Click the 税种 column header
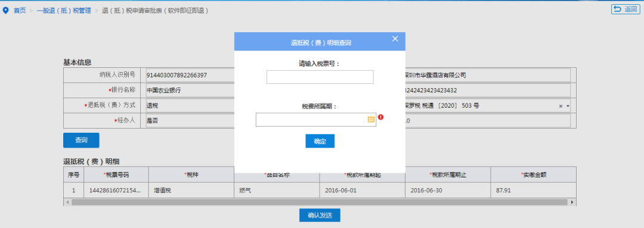This screenshot has width=644, height=228. (191, 174)
